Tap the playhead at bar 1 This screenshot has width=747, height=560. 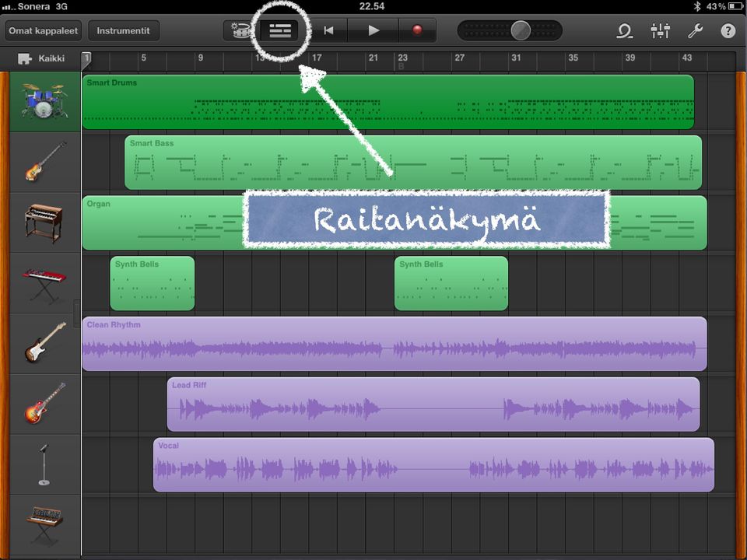[86, 59]
